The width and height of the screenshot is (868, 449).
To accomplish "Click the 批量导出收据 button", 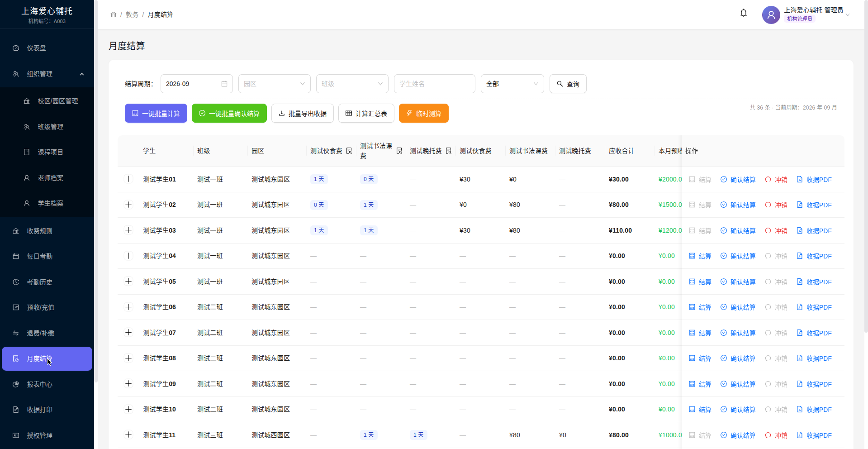I will [x=303, y=113].
